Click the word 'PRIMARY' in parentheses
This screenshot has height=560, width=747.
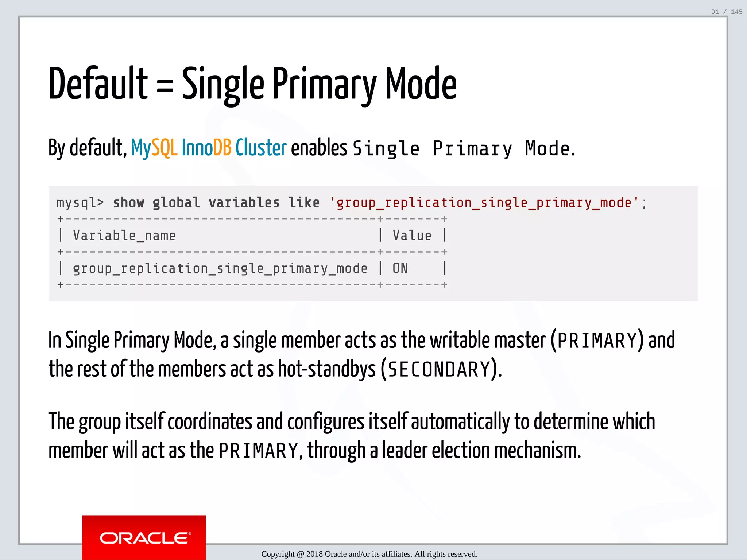tap(597, 341)
